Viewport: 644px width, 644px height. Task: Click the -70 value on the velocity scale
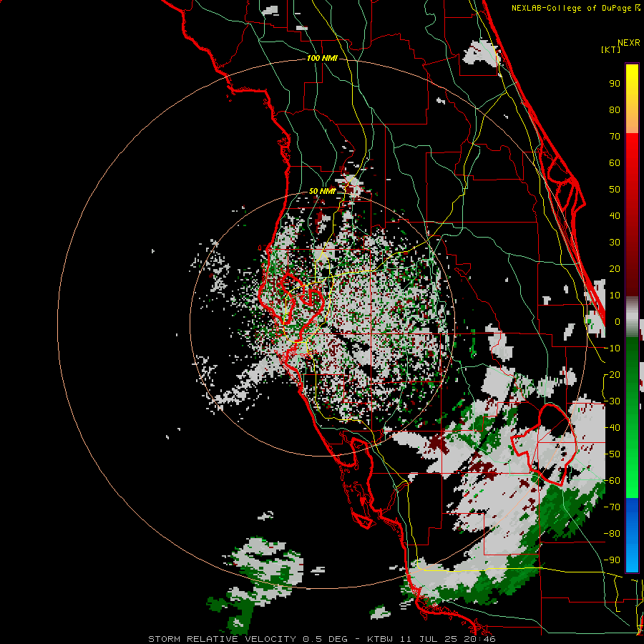click(612, 507)
